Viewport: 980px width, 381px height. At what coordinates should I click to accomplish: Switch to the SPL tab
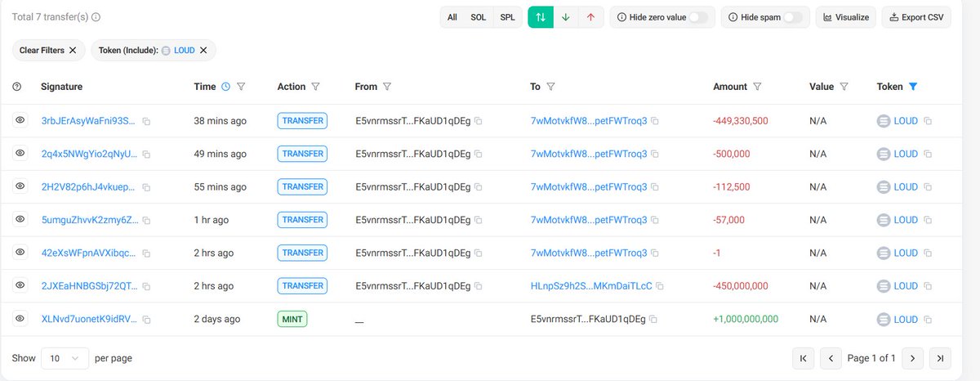507,17
